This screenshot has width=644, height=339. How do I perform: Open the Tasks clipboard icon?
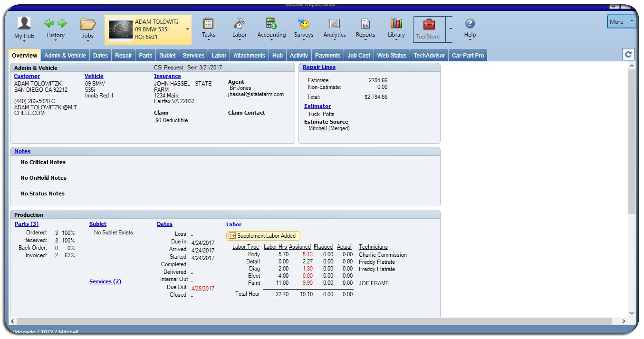(x=208, y=23)
